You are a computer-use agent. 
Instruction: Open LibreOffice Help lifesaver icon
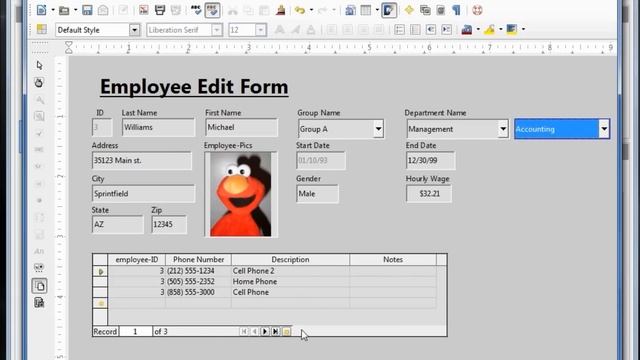coord(477,10)
